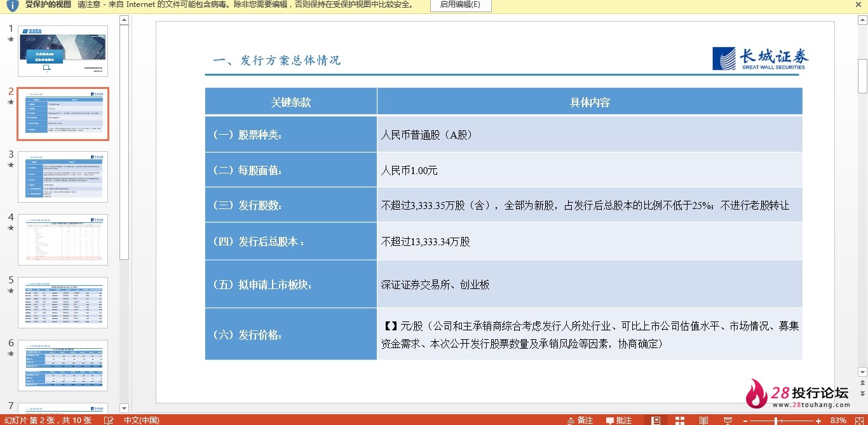Click the cell (四) 发行后总股本:
The width and height of the screenshot is (868, 425).
pyautogui.click(x=291, y=241)
